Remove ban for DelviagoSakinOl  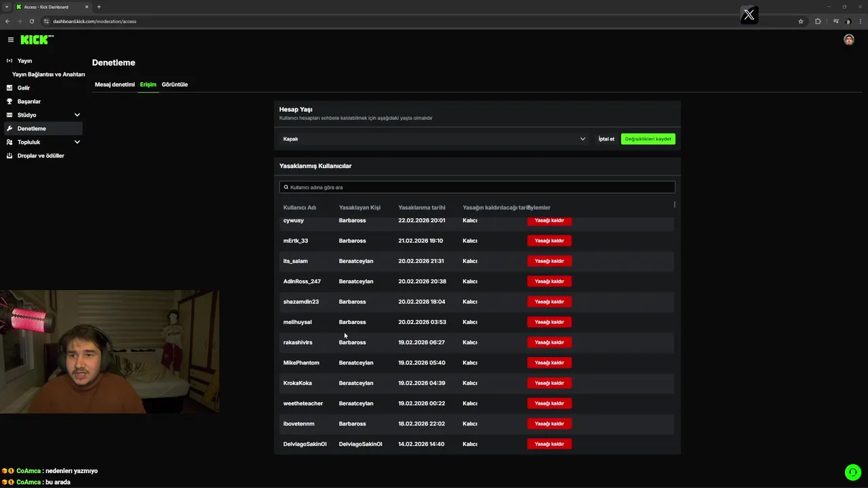[549, 444]
